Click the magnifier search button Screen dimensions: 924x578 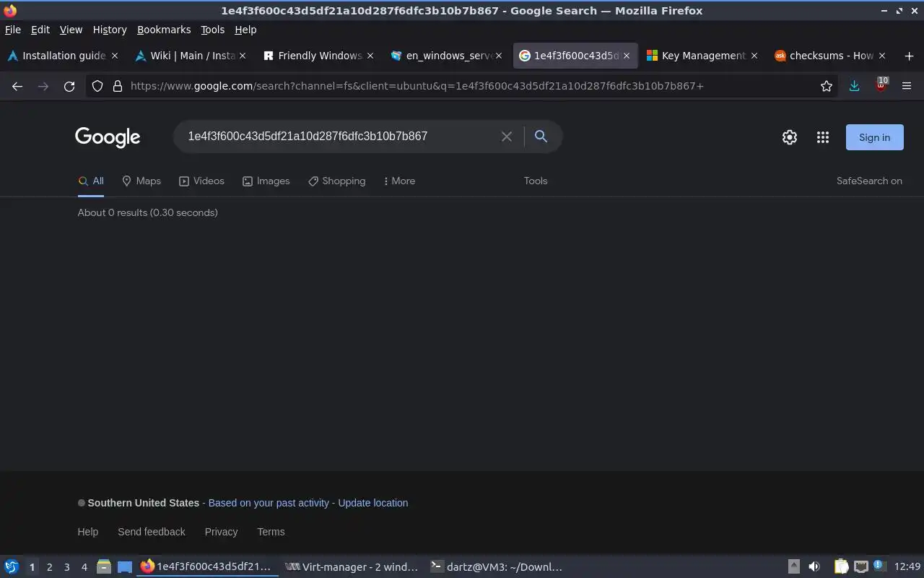[541, 136]
